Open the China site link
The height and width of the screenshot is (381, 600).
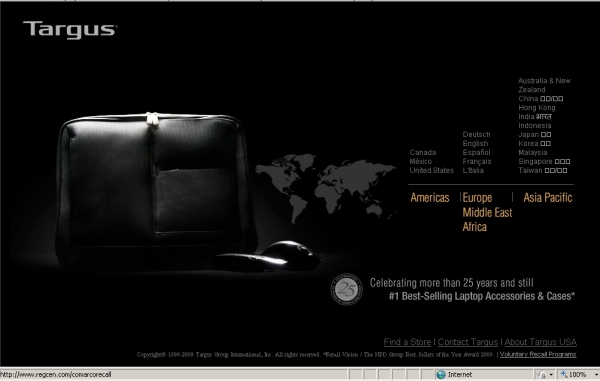pos(540,99)
